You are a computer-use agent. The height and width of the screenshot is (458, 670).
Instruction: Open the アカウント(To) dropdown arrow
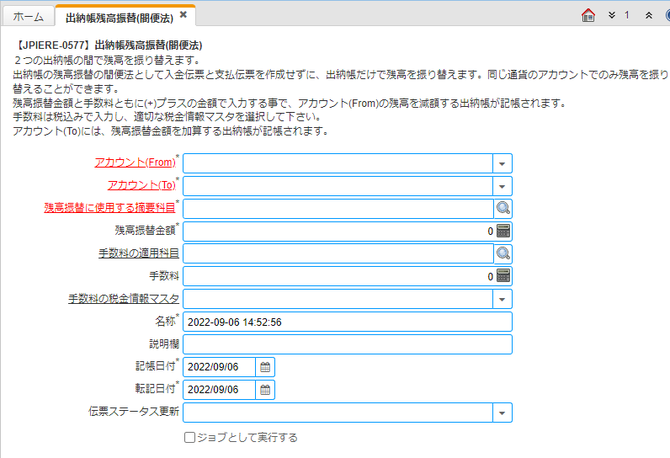pyautogui.click(x=502, y=186)
